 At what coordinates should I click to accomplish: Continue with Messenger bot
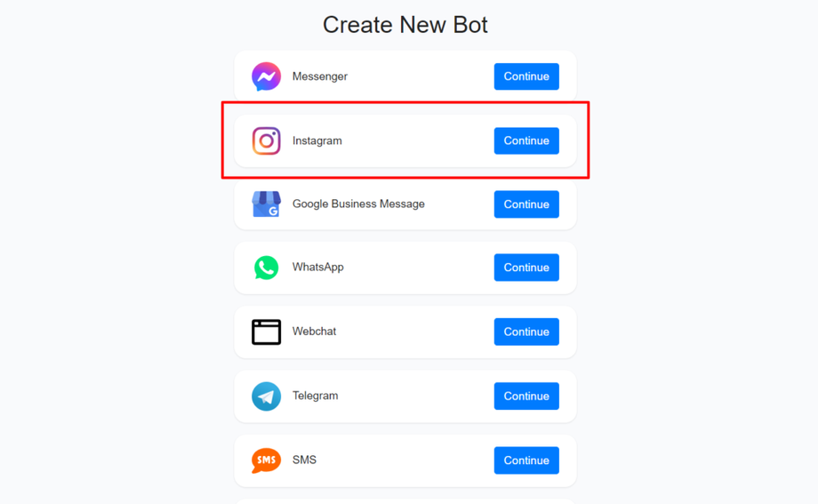(526, 76)
